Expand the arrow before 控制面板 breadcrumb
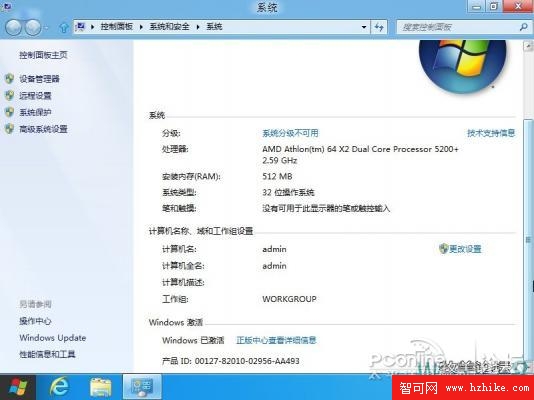 click(93, 27)
